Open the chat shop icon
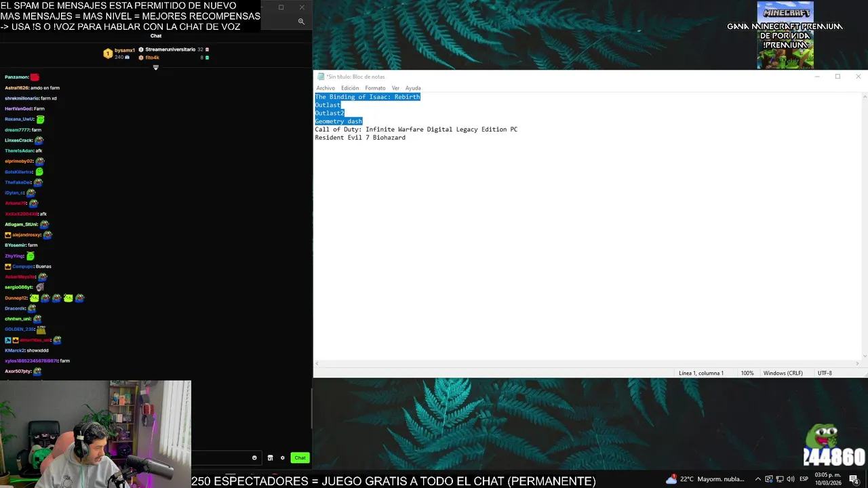 click(270, 457)
